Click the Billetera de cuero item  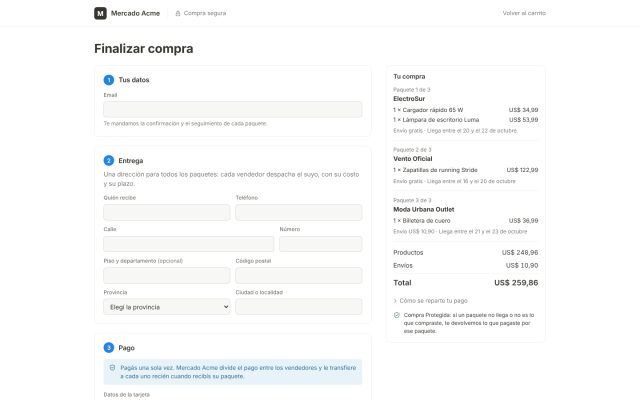[422, 221]
